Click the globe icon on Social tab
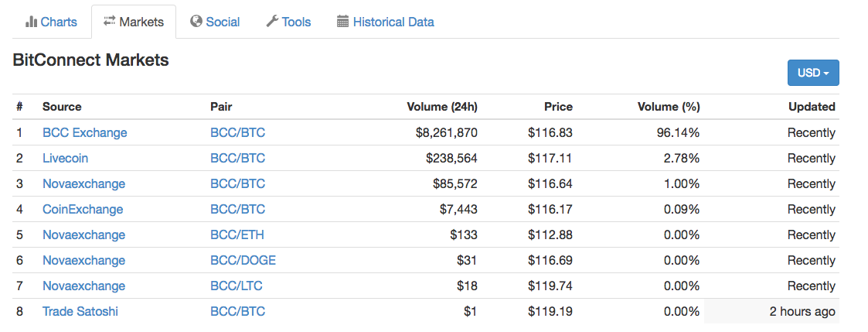Viewport: 868px width, 332px height. pyautogui.click(x=196, y=22)
